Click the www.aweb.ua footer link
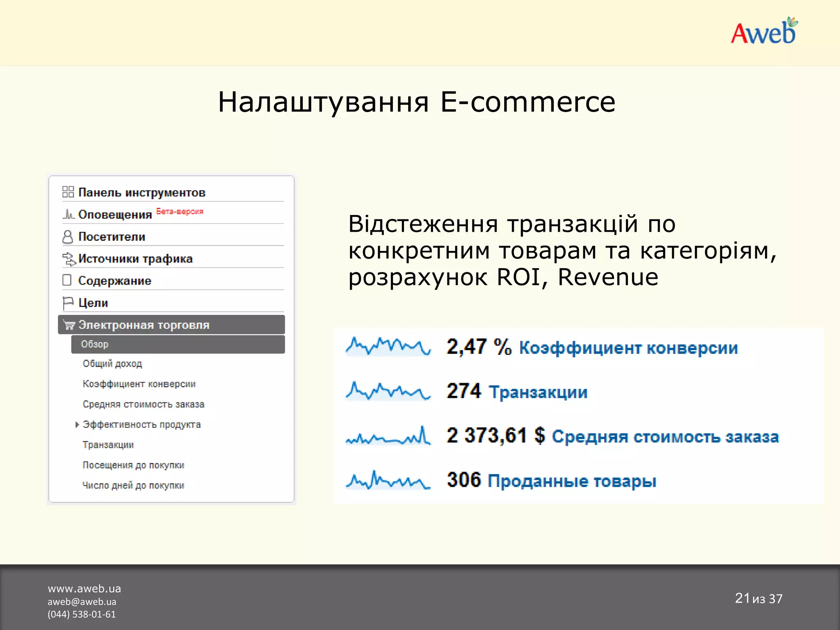 [84, 589]
